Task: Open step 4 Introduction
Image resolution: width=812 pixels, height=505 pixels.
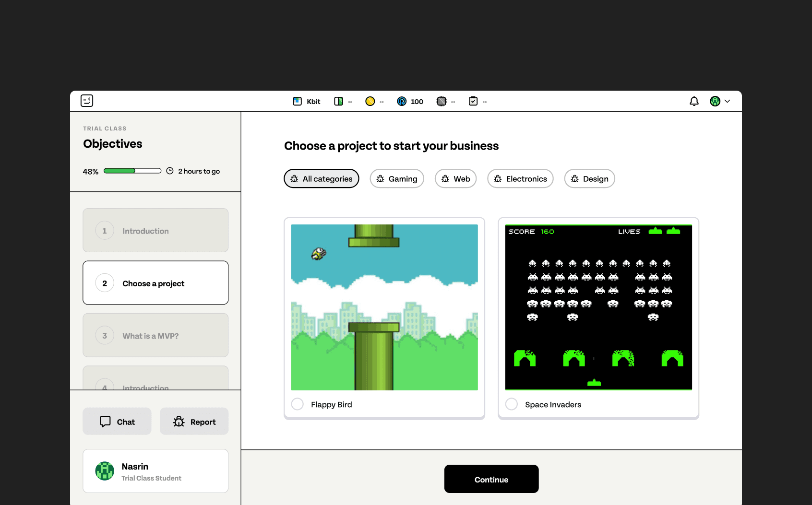Action: [x=155, y=378]
